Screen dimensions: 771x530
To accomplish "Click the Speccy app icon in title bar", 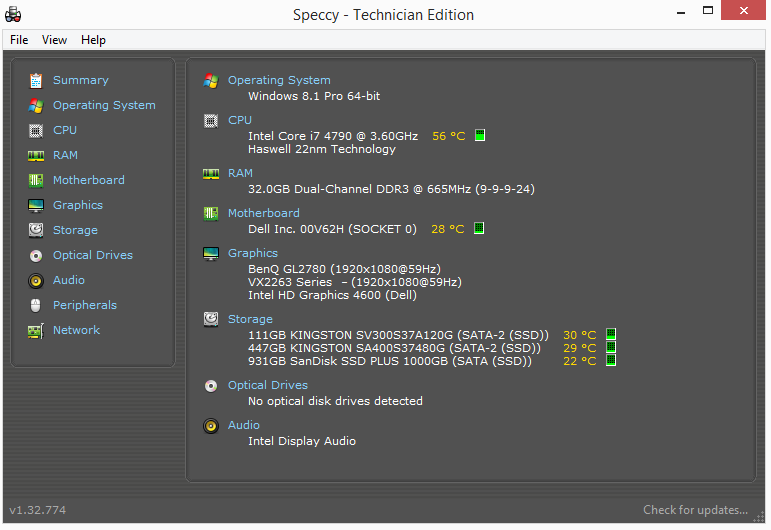I will (x=13, y=15).
